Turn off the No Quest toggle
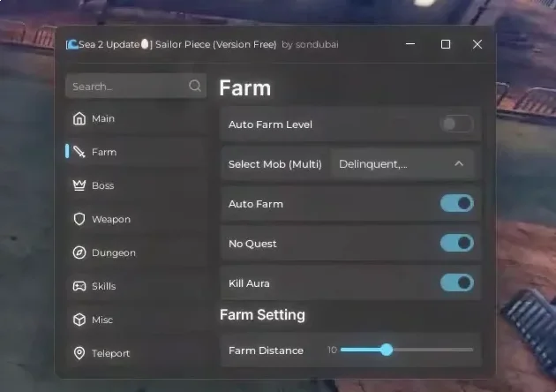This screenshot has height=392, width=556. pos(457,243)
